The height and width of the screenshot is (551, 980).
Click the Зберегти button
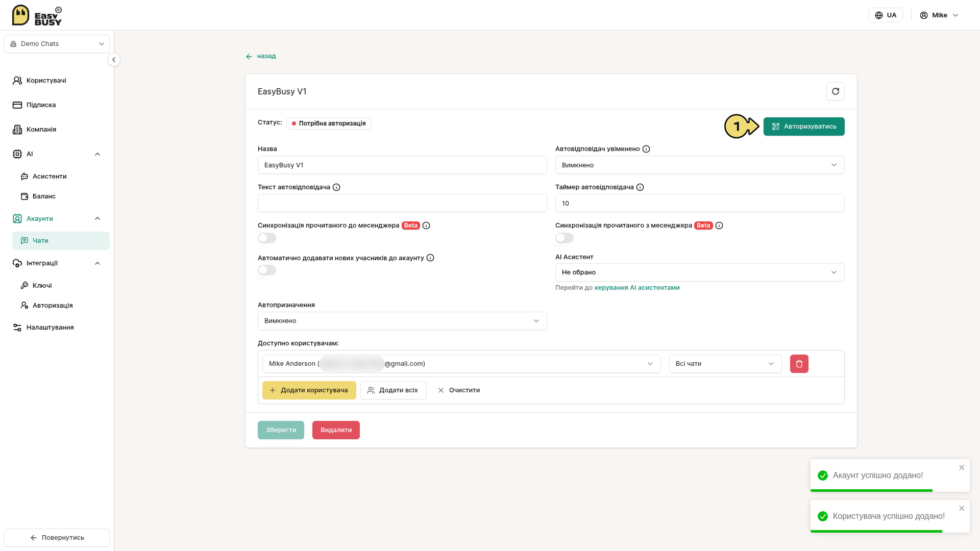click(281, 430)
